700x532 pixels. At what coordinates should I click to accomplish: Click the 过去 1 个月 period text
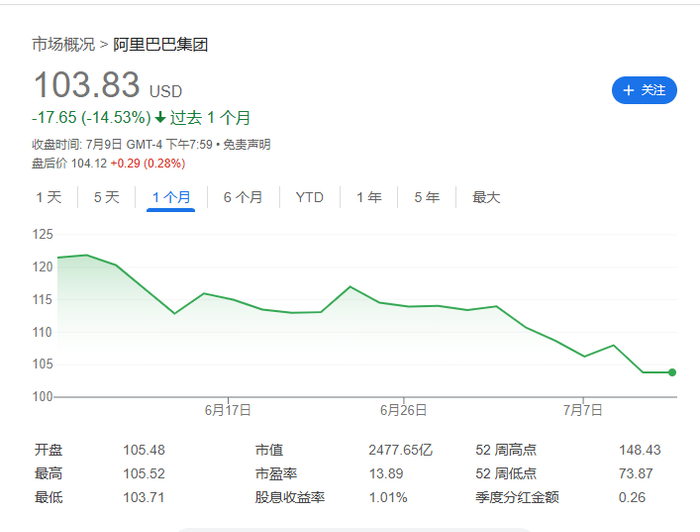pos(210,118)
